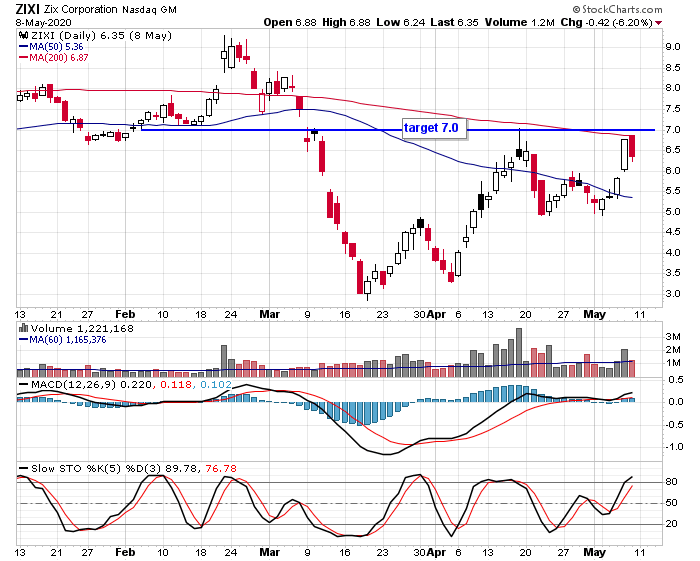700x561 pixels.
Task: Click the Volume 1.2M header value
Action: 520,22
